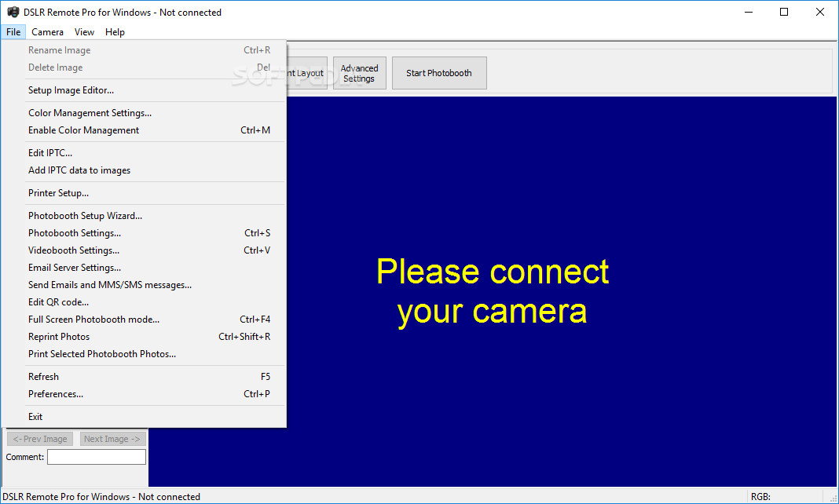
Task: Click the status bar resize grip
Action: [x=834, y=498]
